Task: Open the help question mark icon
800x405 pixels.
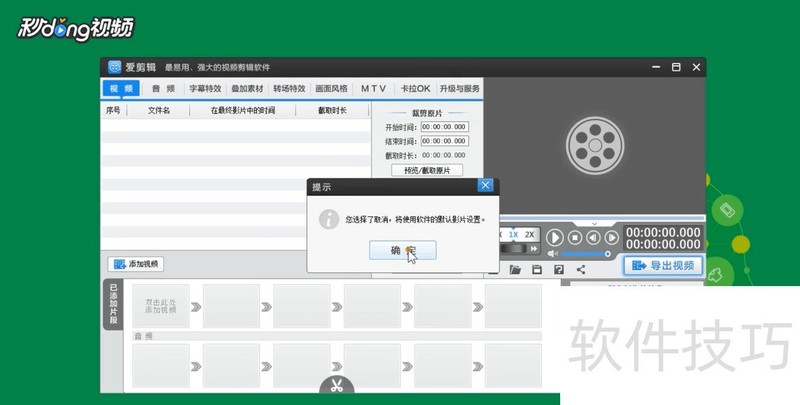Action: (559, 270)
